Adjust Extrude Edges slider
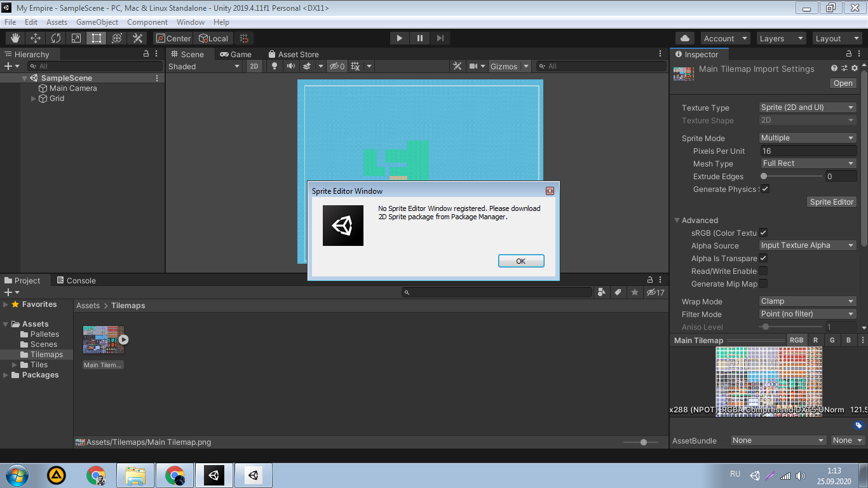 tap(790, 176)
